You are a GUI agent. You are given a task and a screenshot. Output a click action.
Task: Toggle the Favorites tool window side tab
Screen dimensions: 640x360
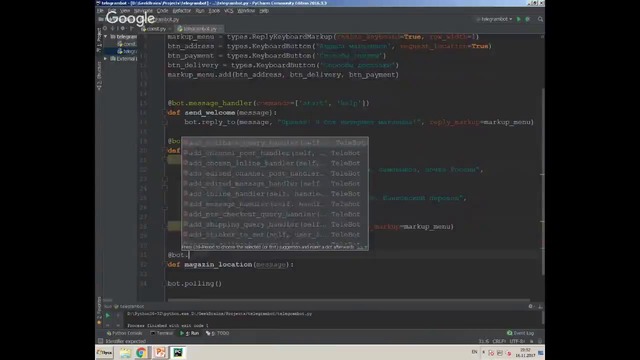99,310
